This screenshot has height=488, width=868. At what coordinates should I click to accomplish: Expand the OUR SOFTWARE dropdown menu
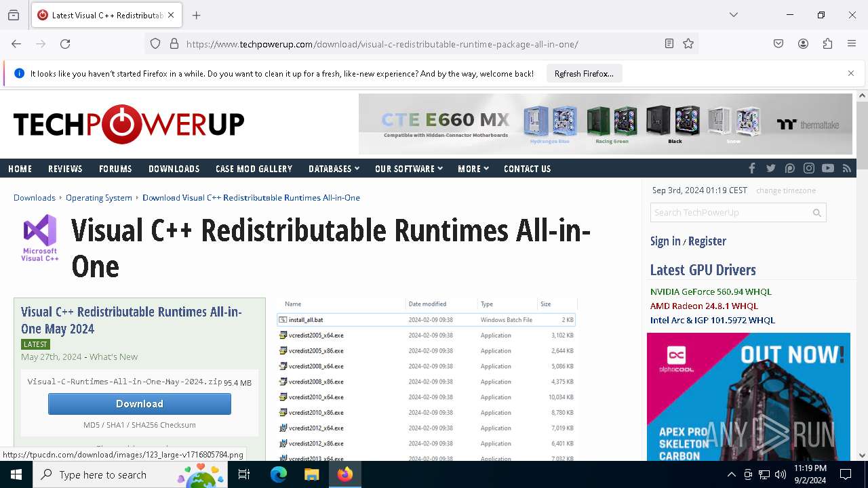[409, 169]
